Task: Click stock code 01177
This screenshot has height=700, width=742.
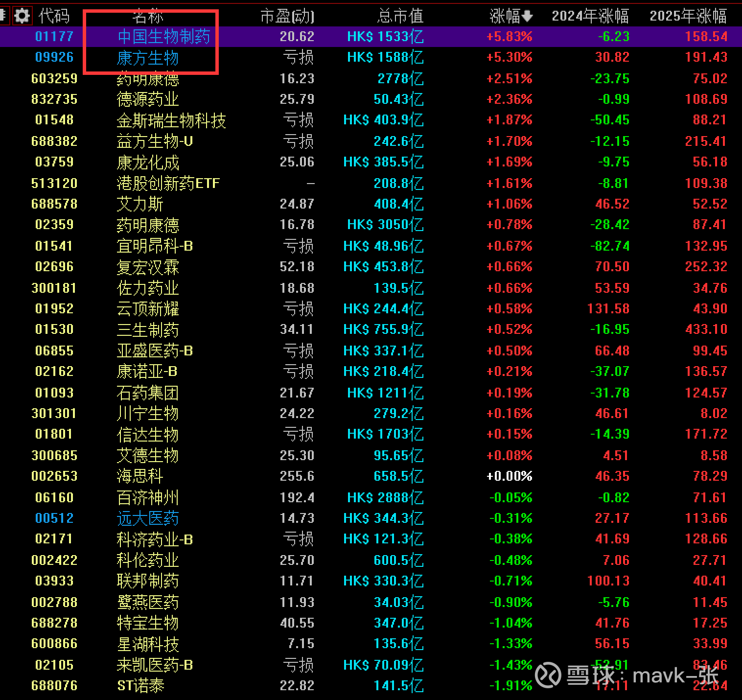Action: click(x=54, y=37)
